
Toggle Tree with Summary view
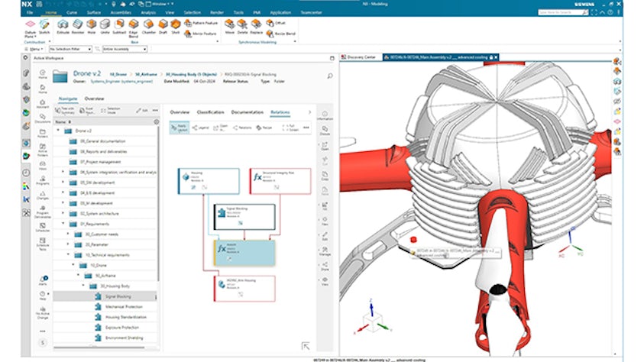pos(65,111)
